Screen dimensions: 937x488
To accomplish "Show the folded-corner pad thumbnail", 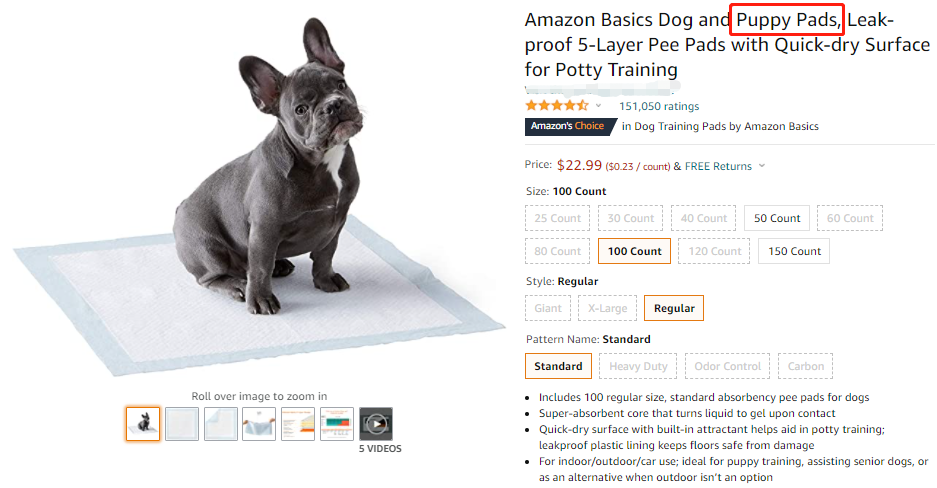I will tap(221, 424).
